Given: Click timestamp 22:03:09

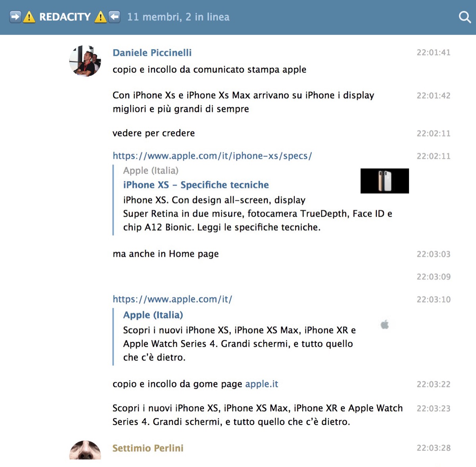Looking at the screenshot, I should point(433,277).
